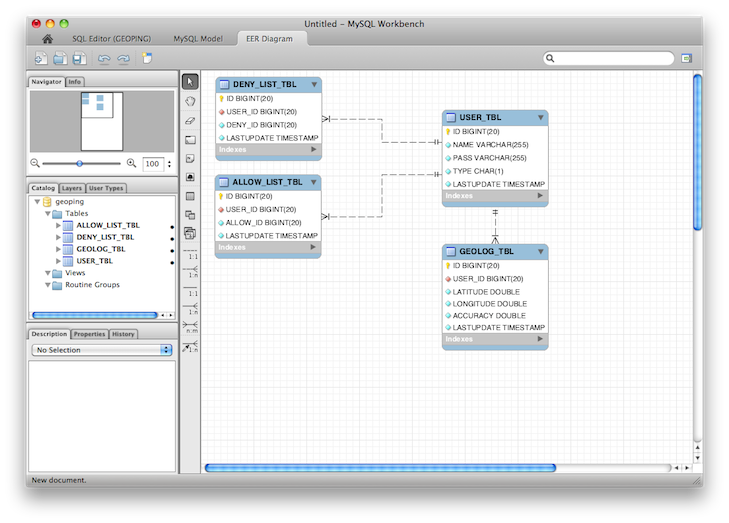Pick the place new table tool
This screenshot has height=523, width=729.
[190, 196]
